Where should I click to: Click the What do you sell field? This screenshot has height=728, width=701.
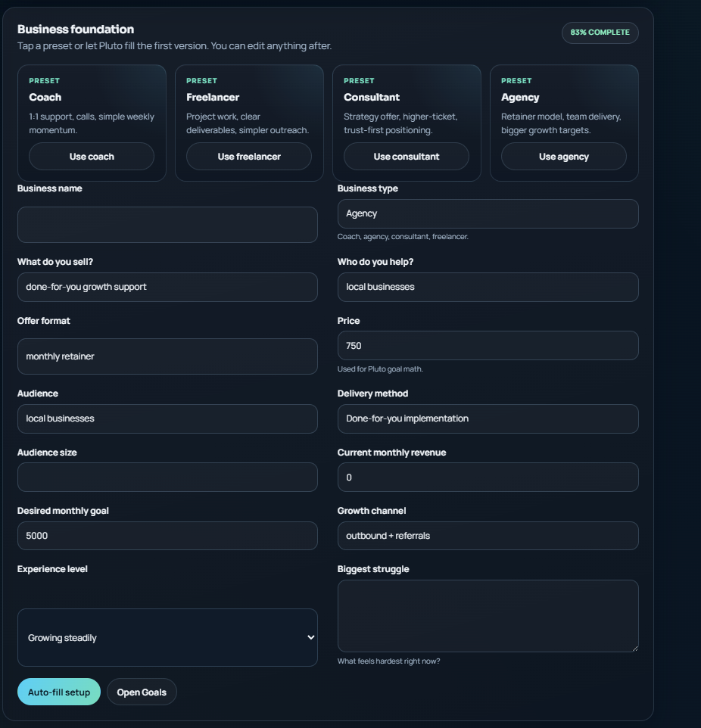[167, 287]
